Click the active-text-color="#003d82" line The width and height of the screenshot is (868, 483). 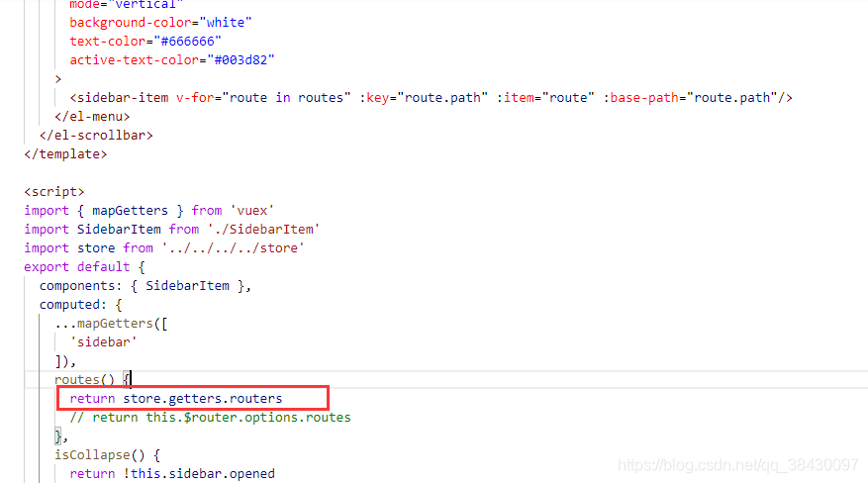[171, 60]
